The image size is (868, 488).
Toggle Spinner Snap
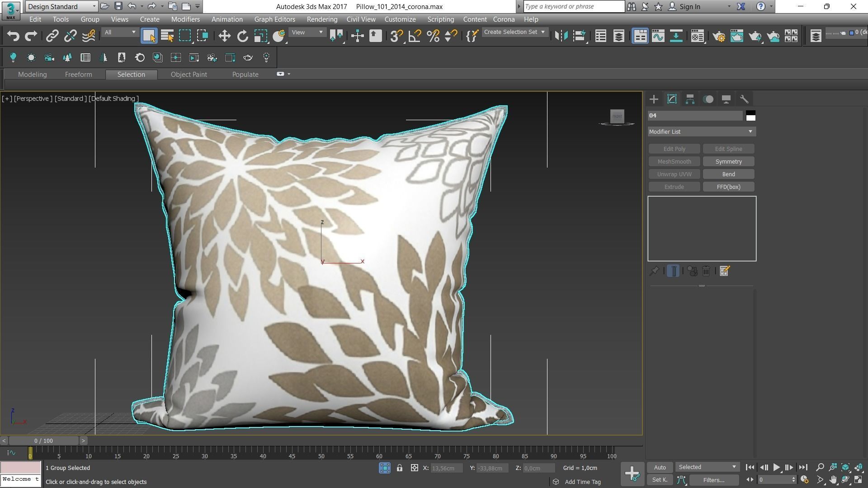pyautogui.click(x=451, y=36)
